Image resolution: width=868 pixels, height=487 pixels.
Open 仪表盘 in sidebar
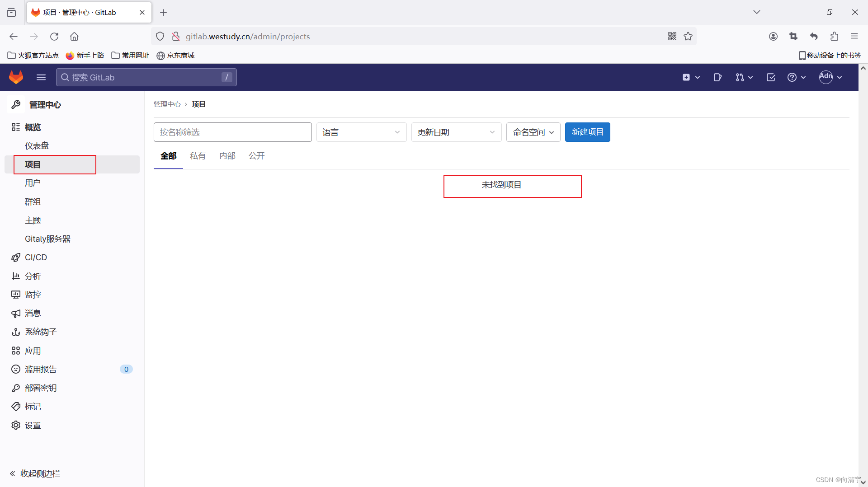click(x=72, y=146)
